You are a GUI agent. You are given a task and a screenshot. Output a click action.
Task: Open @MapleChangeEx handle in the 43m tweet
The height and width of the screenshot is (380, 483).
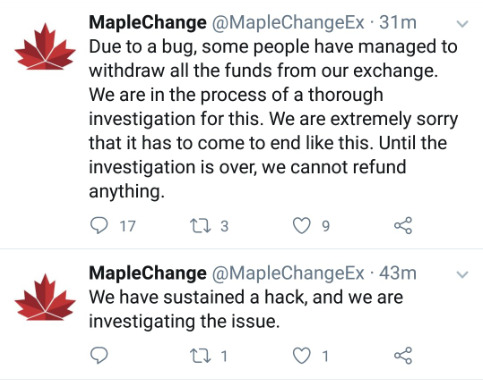pyautogui.click(x=288, y=274)
